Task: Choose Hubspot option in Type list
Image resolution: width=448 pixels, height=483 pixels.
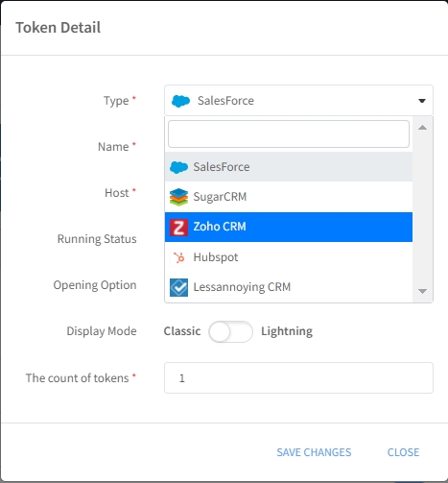Action: tap(289, 257)
